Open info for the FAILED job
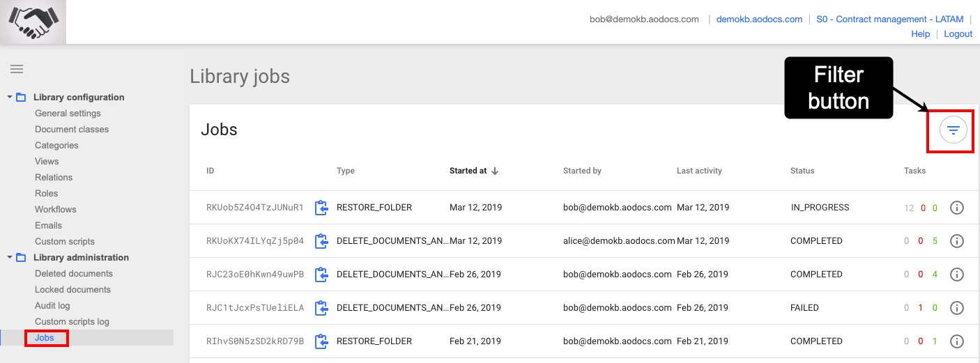This screenshot has height=363, width=980. pos(957,308)
